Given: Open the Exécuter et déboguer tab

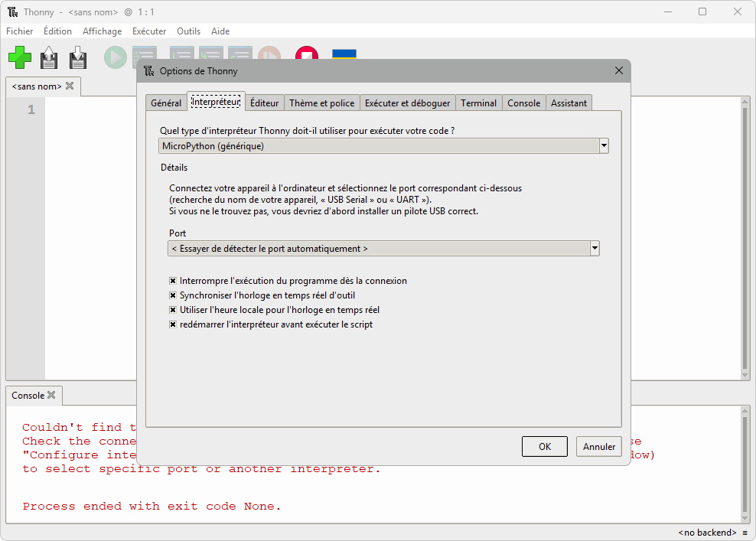Looking at the screenshot, I should 407,103.
